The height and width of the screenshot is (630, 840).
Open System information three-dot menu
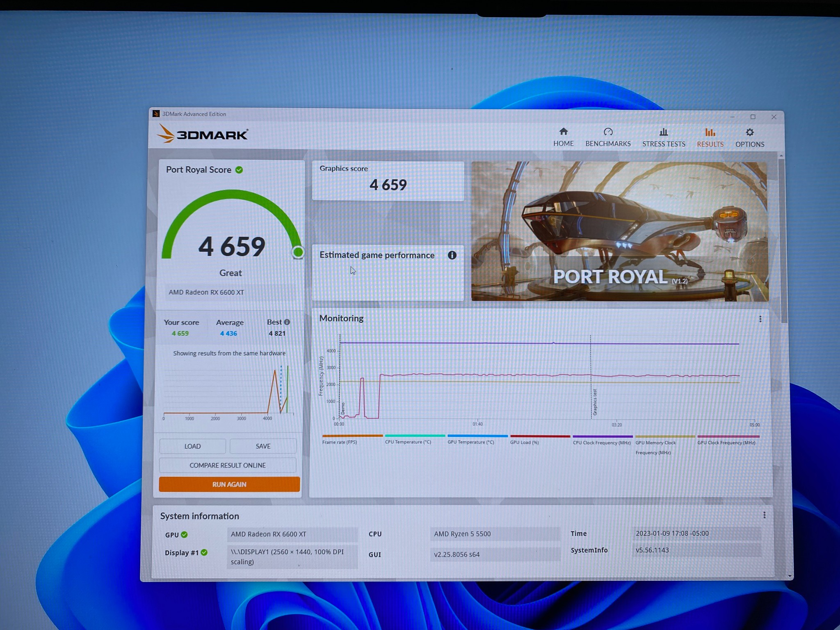(x=764, y=515)
